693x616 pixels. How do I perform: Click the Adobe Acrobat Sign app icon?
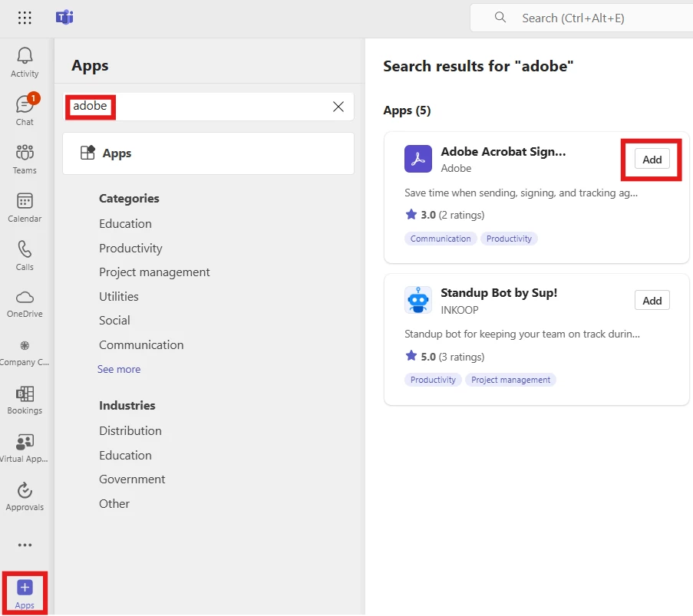pos(418,159)
